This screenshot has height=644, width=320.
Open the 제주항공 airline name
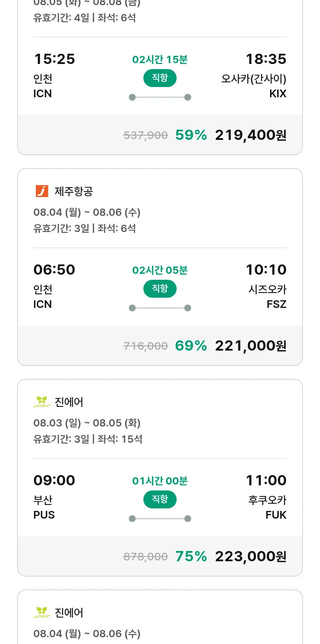[x=74, y=191]
